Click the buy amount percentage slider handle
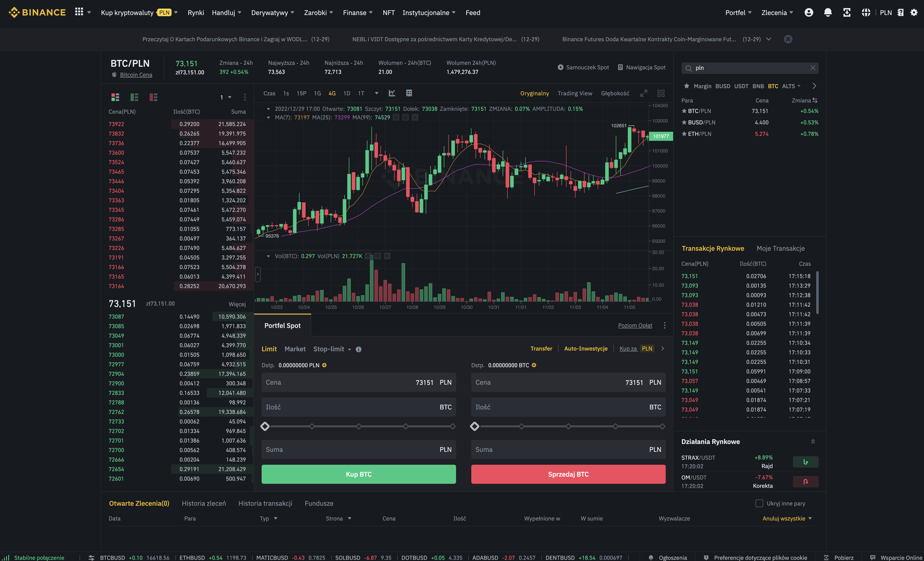Image resolution: width=924 pixels, height=561 pixels. coord(265,426)
